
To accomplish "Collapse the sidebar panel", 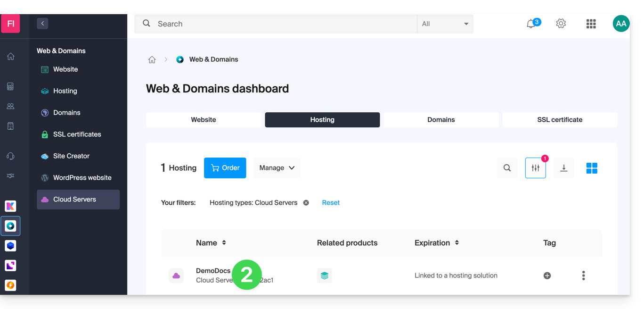I will (42, 23).
